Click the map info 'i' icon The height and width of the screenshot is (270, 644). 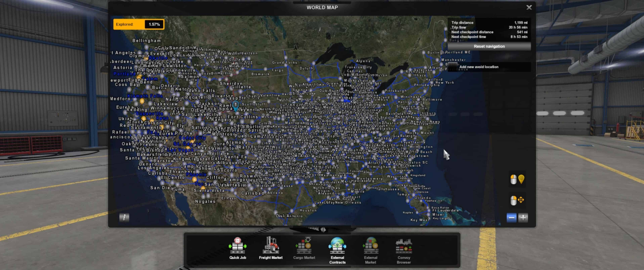(x=124, y=217)
